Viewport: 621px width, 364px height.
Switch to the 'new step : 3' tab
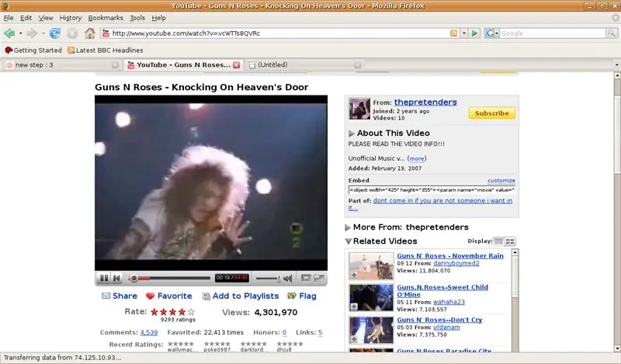[62, 65]
